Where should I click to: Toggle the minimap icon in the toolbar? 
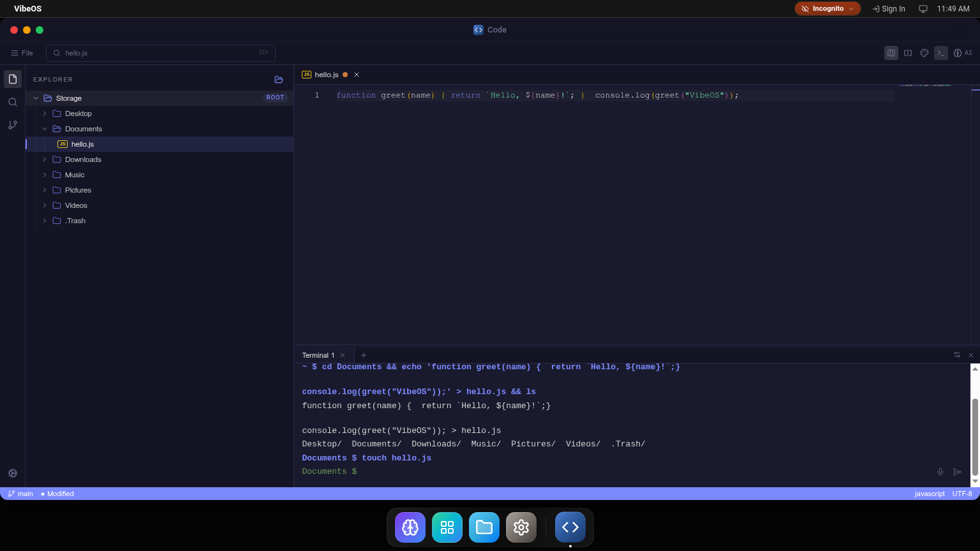point(891,53)
